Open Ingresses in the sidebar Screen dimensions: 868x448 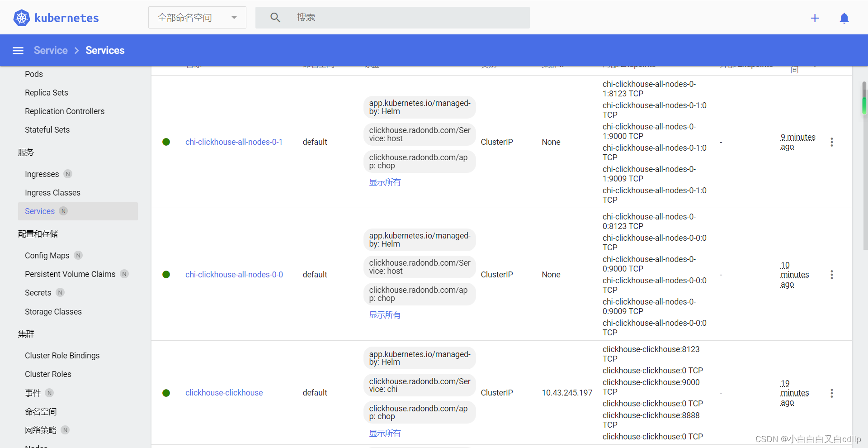tap(42, 174)
